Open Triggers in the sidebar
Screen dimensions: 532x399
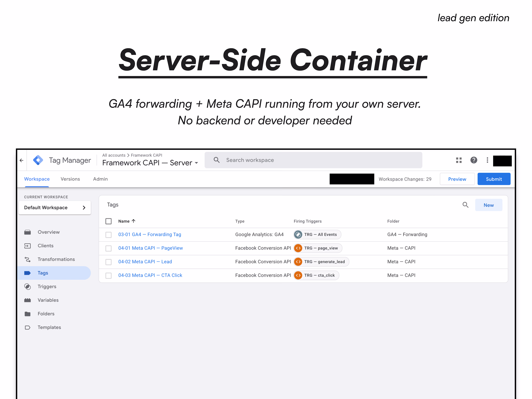pyautogui.click(x=47, y=287)
